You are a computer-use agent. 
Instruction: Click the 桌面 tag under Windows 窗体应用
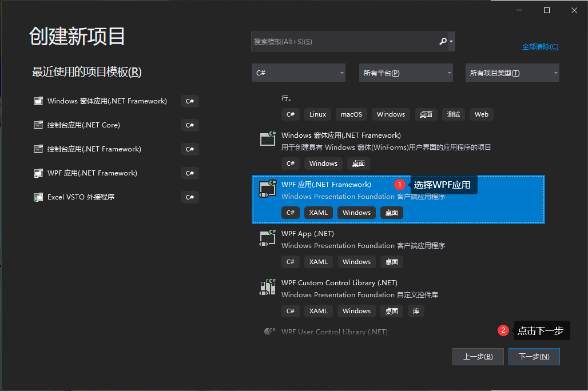tap(359, 163)
